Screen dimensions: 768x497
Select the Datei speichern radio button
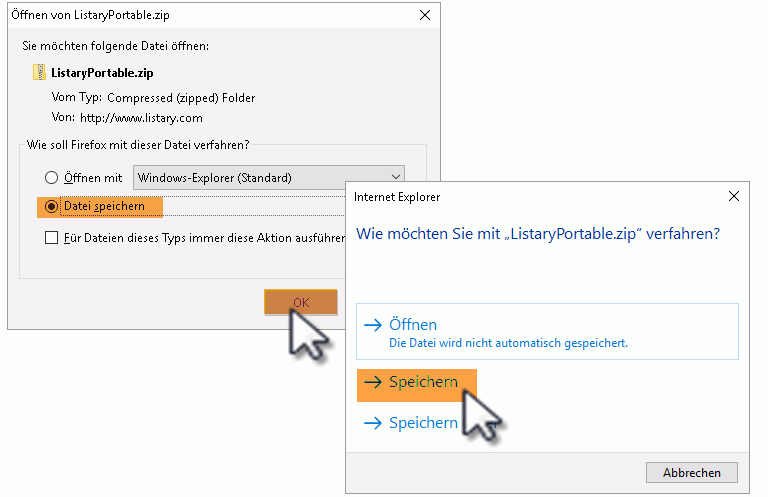[x=51, y=207]
